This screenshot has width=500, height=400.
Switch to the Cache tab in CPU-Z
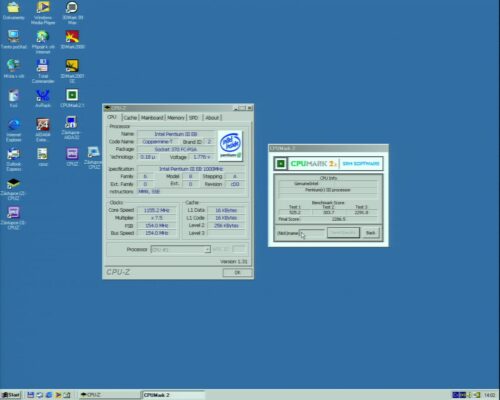pos(130,118)
